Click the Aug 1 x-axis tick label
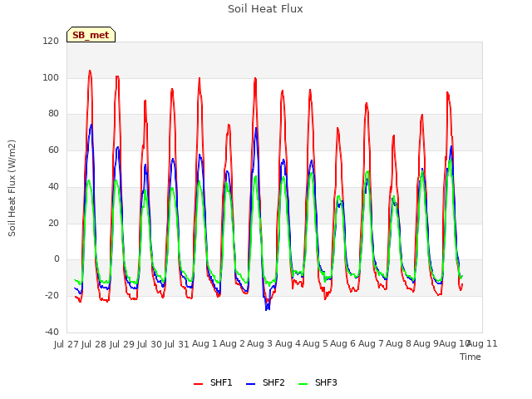 click(x=204, y=343)
